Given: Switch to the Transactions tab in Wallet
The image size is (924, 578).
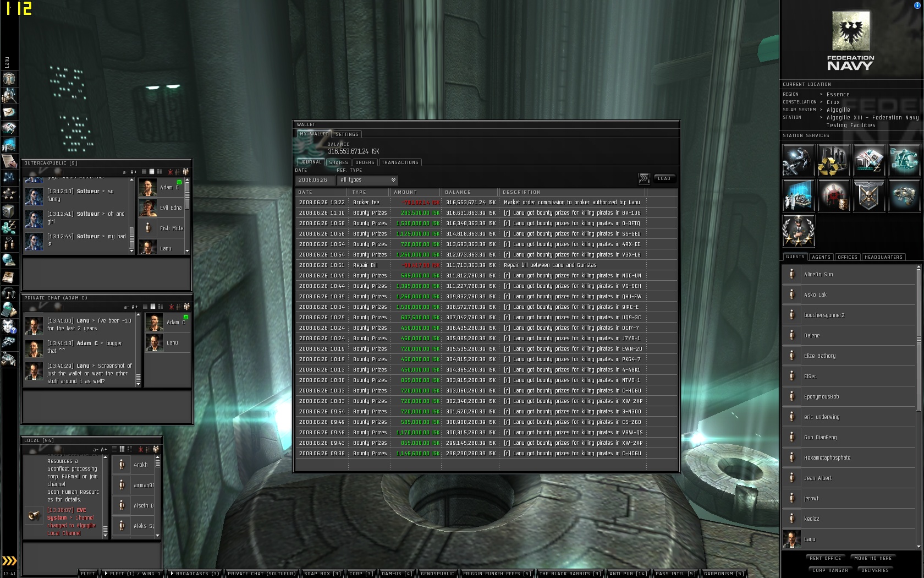Looking at the screenshot, I should 400,162.
